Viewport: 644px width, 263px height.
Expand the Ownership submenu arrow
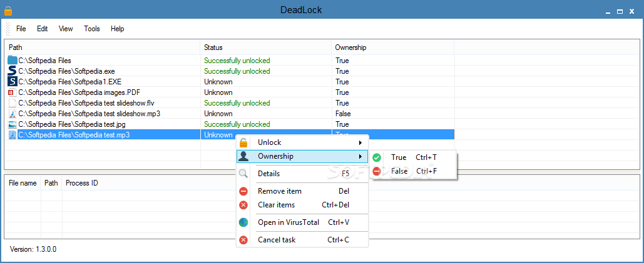click(360, 156)
